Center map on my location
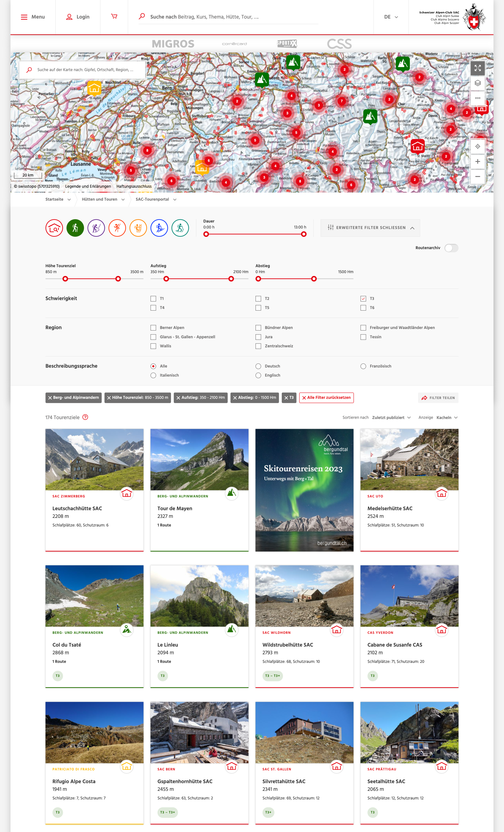The width and height of the screenshot is (504, 832). tap(477, 147)
